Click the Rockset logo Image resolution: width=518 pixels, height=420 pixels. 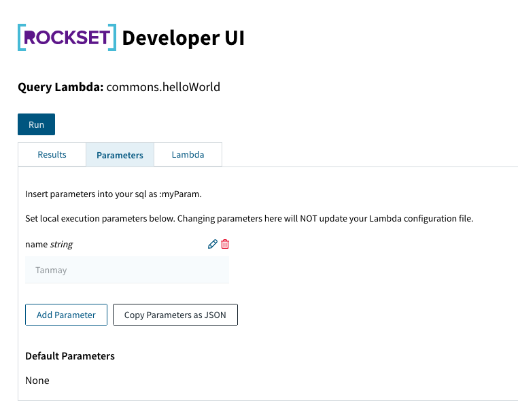(67, 37)
